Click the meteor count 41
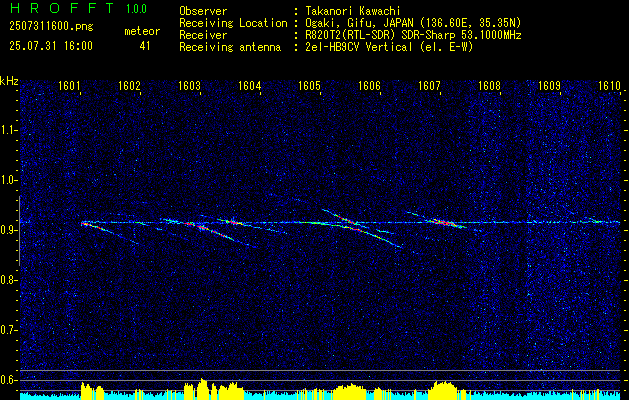The image size is (629, 400). pyautogui.click(x=145, y=46)
